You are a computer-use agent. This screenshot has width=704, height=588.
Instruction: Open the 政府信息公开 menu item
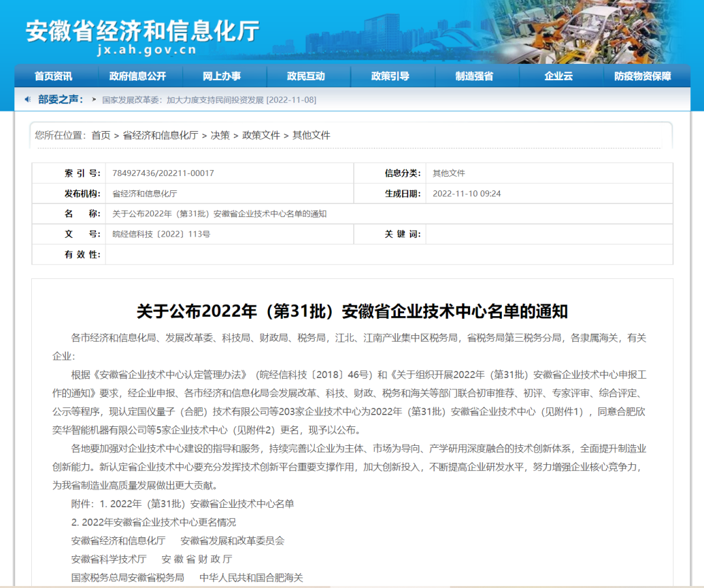[x=138, y=76]
